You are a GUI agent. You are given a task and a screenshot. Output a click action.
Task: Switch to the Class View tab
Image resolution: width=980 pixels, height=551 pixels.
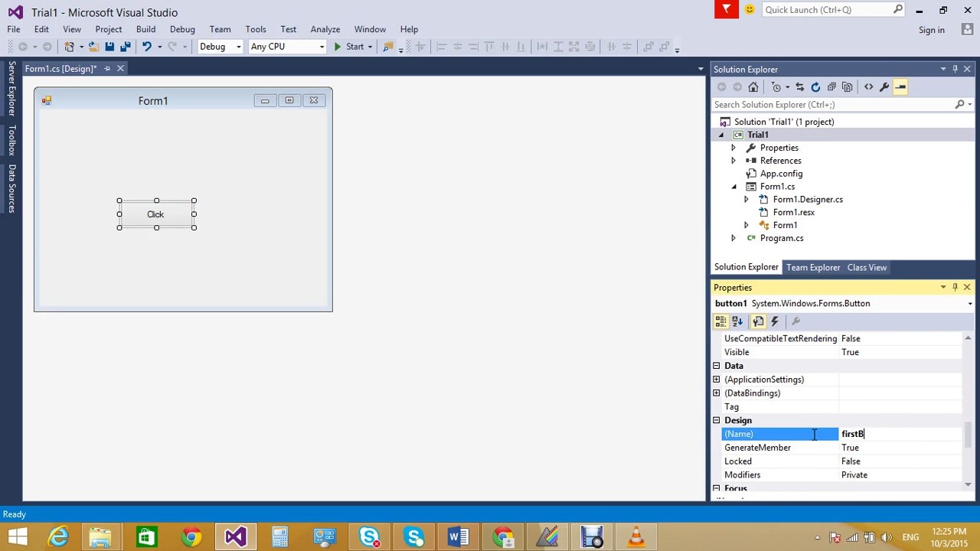867,268
